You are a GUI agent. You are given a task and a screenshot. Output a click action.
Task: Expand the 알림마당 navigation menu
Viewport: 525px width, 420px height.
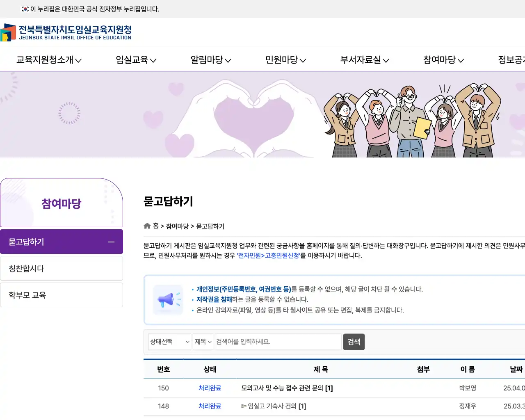coord(210,59)
